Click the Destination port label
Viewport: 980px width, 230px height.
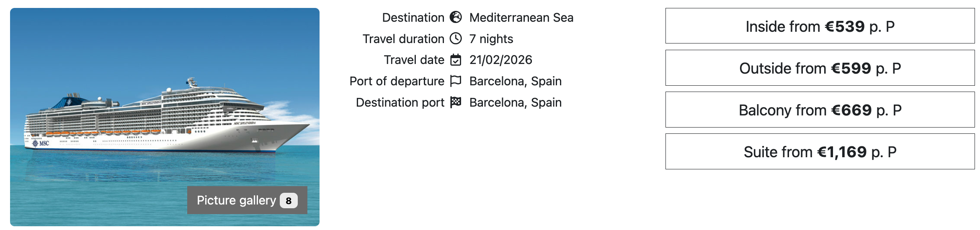400,102
